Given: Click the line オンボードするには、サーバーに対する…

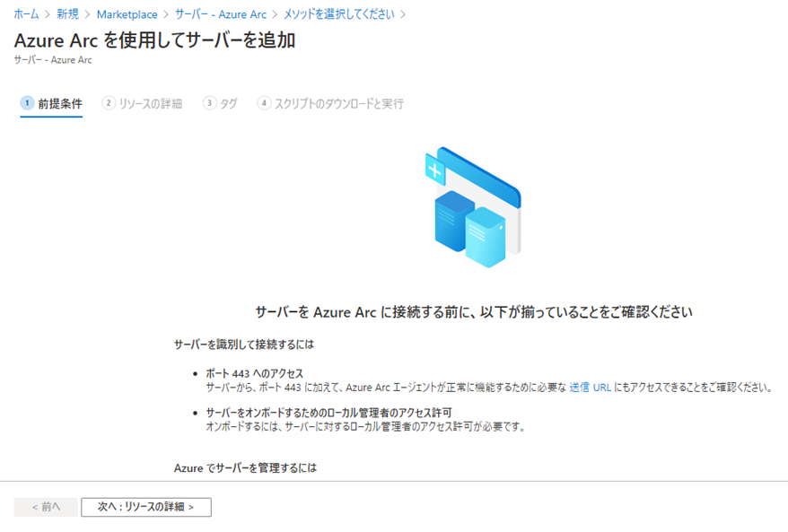Looking at the screenshot, I should 366,426.
